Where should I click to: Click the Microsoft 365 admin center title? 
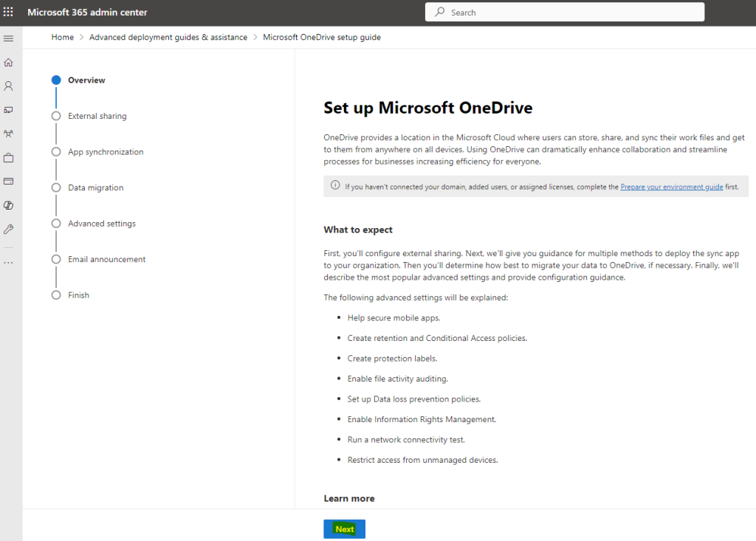pyautogui.click(x=87, y=12)
